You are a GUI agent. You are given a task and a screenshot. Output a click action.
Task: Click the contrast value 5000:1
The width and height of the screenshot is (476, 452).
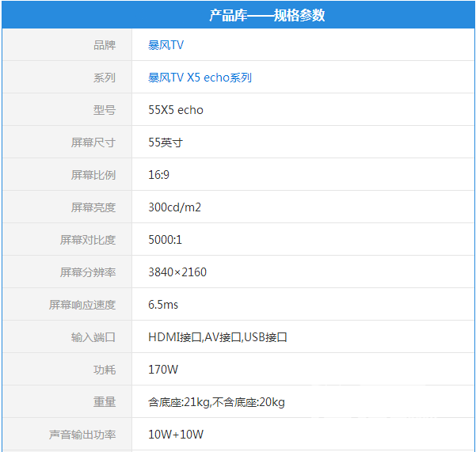166,240
